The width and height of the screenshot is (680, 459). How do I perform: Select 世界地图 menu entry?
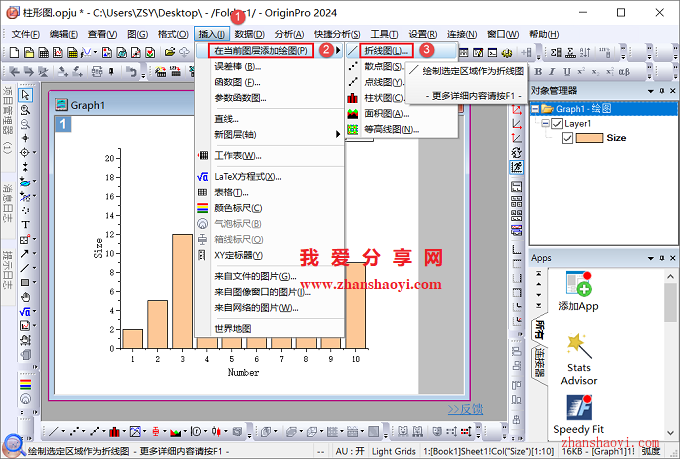[x=270, y=328]
